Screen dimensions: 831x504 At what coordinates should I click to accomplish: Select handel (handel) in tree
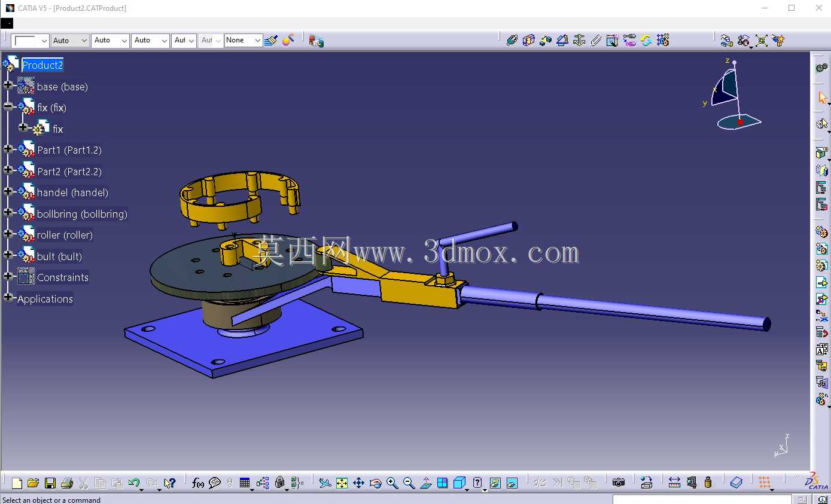point(72,193)
